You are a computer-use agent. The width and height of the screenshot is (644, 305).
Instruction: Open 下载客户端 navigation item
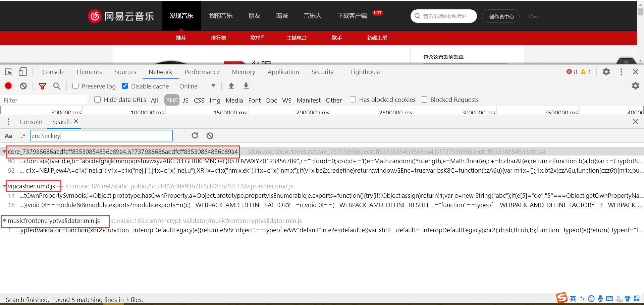352,16
